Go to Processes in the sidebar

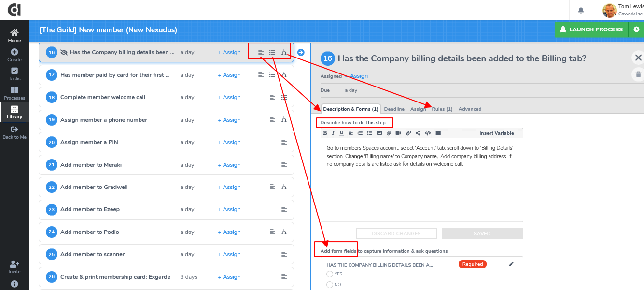[x=14, y=93]
